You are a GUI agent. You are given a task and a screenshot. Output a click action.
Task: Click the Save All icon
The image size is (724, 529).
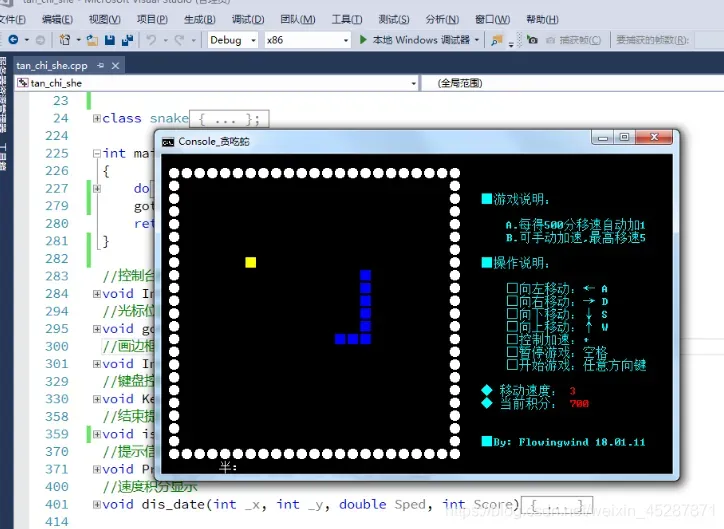127,40
